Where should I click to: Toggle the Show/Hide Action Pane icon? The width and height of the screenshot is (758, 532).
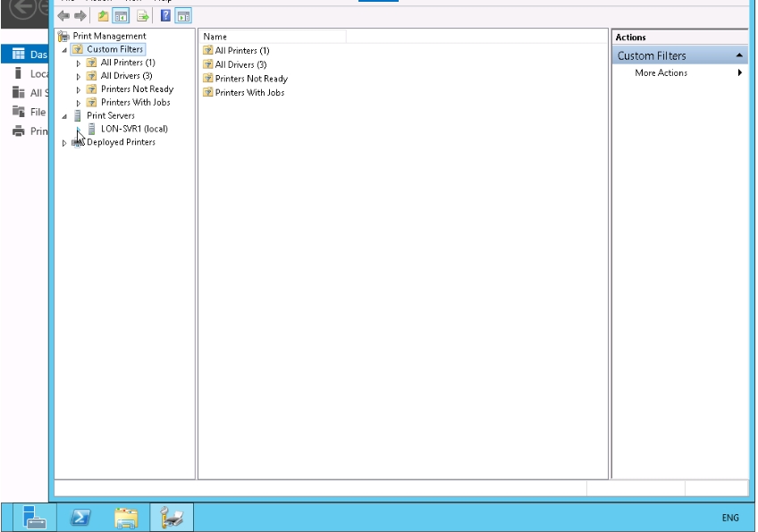(x=182, y=16)
